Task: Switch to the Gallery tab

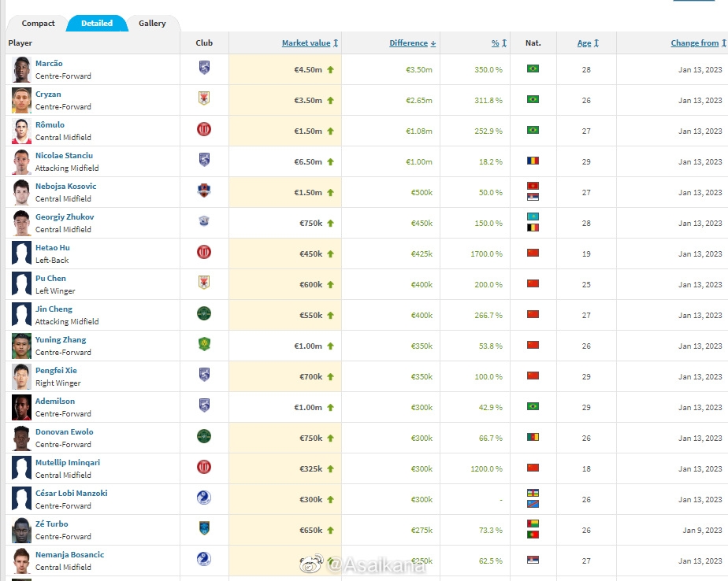Action: pos(152,23)
